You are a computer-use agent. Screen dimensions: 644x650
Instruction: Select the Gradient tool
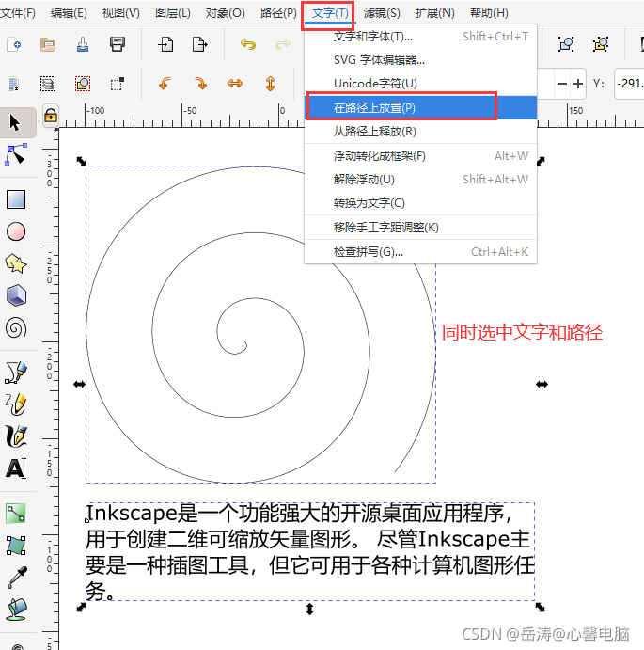pyautogui.click(x=16, y=514)
